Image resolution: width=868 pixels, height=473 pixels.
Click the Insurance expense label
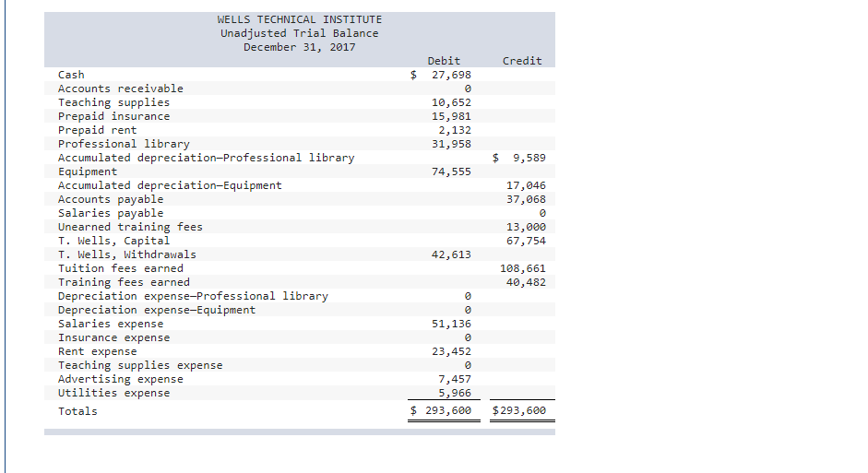[114, 337]
